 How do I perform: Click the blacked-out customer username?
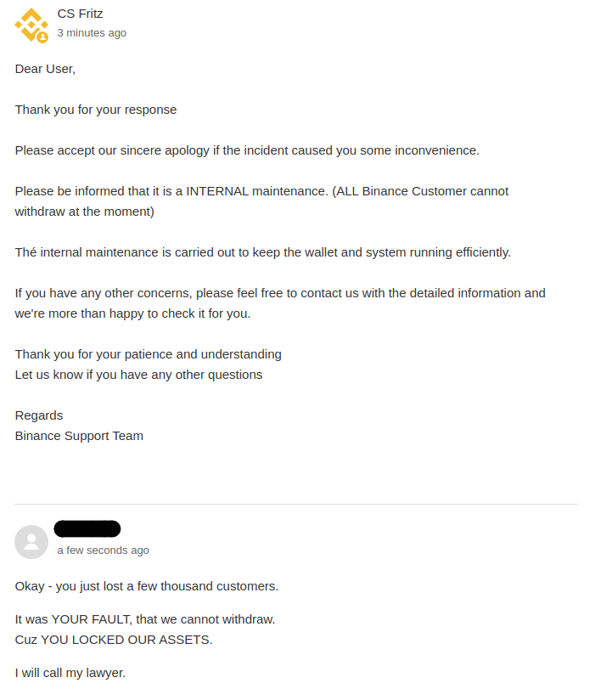(x=87, y=528)
